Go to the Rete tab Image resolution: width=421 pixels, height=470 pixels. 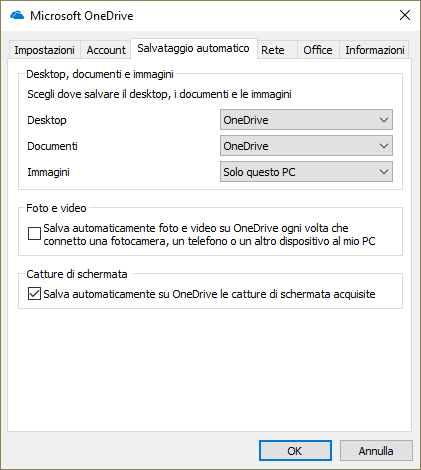[x=273, y=50]
